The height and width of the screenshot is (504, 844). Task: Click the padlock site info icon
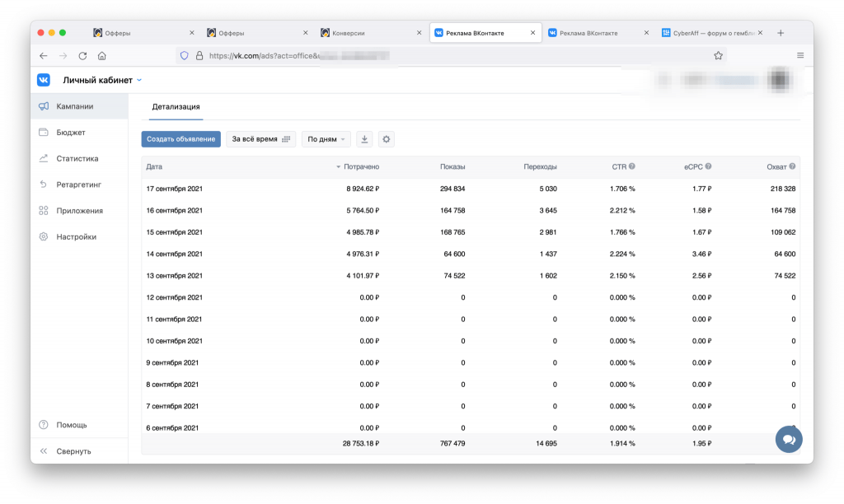(x=199, y=56)
